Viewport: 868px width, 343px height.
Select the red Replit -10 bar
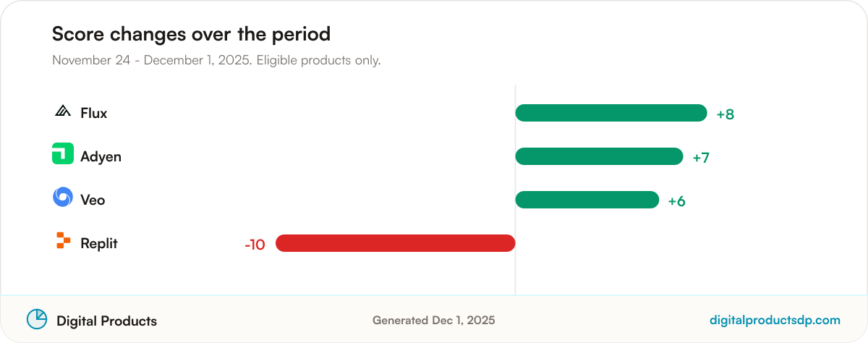(395, 243)
